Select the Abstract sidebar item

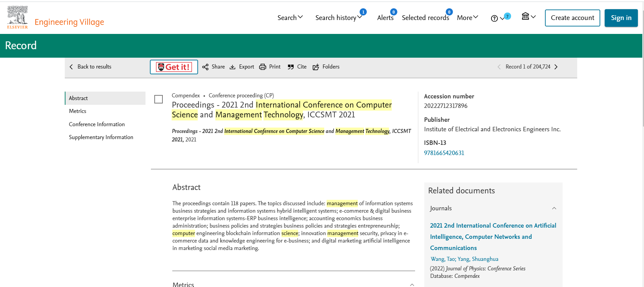[105, 98]
